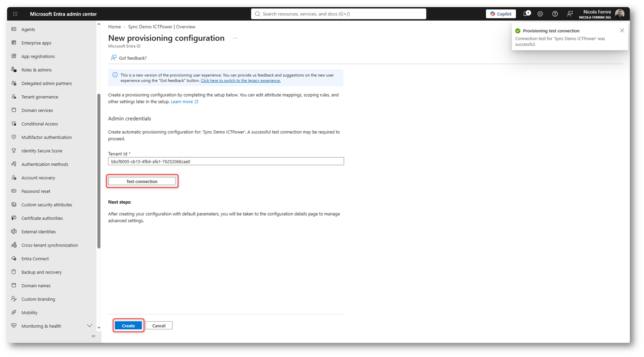644x357 pixels.
Task: Click the Cancel button
Action: click(x=159, y=325)
